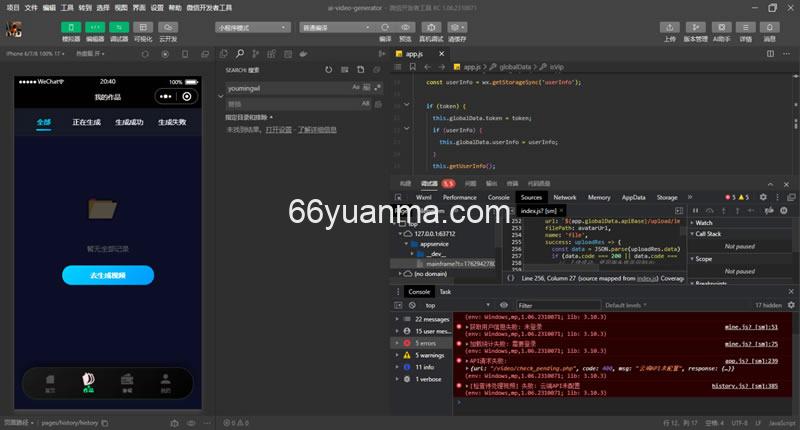Viewport: 800px width, 430px height.
Task: Open the 小程序模式 mode dropdown
Action: coord(253,28)
